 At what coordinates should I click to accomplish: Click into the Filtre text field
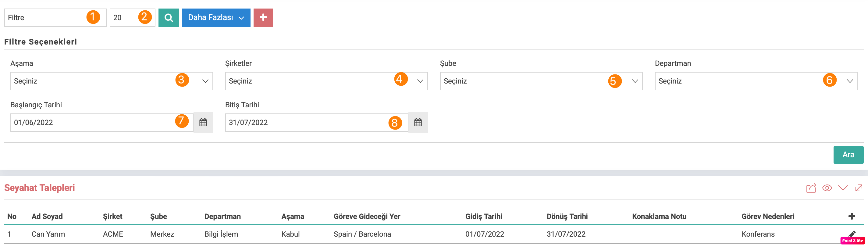(55, 17)
